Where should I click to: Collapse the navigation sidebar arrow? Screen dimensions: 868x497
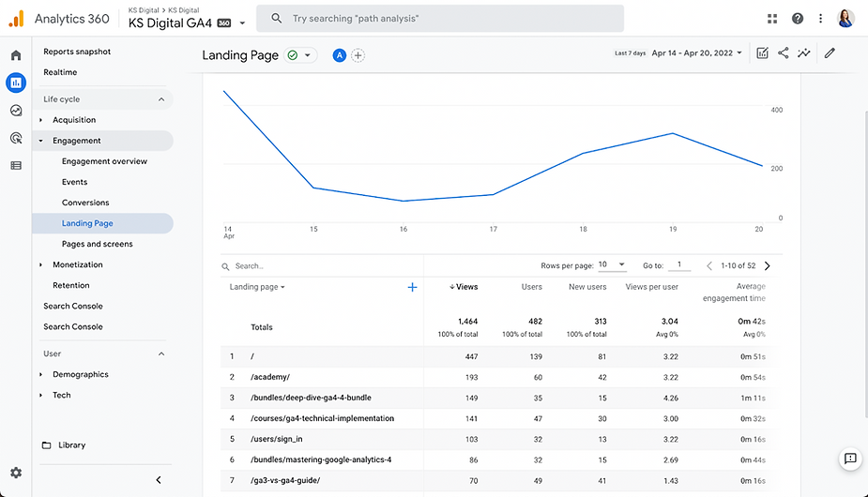(159, 480)
